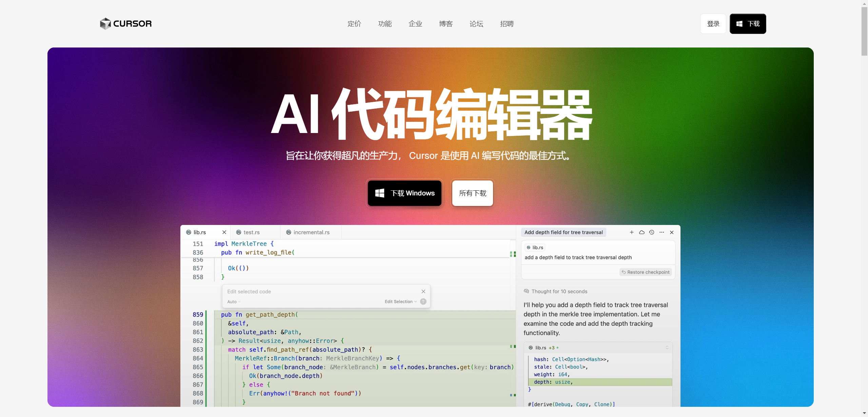Open the 定价 pricing page

354,24
